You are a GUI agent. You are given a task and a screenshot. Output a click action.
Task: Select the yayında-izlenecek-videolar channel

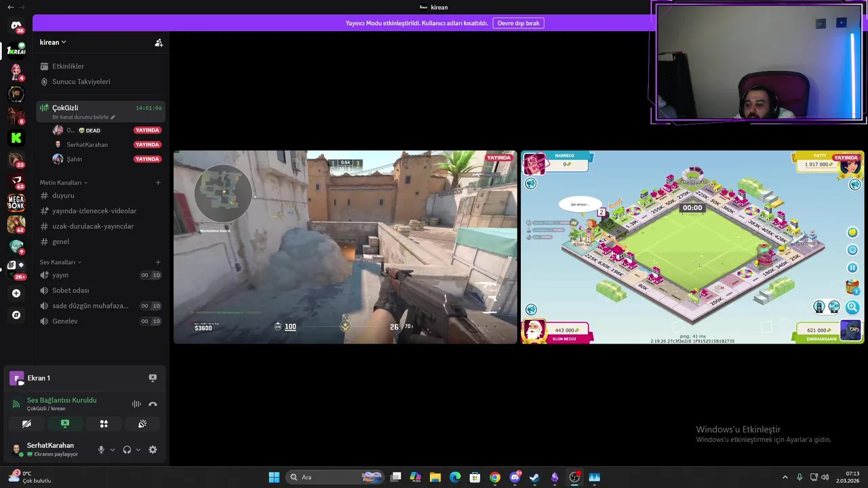pyautogui.click(x=100, y=211)
